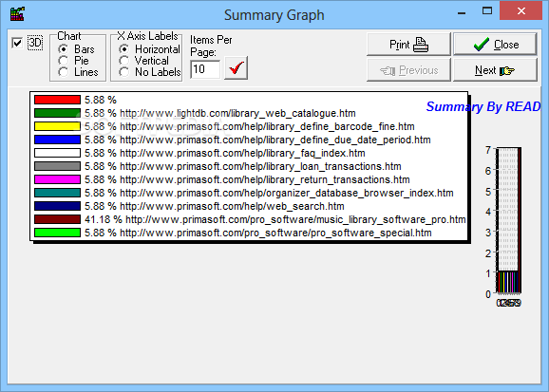Click the blue define_due_date_period swatch
This screenshot has width=549, height=392.
pos(57,140)
